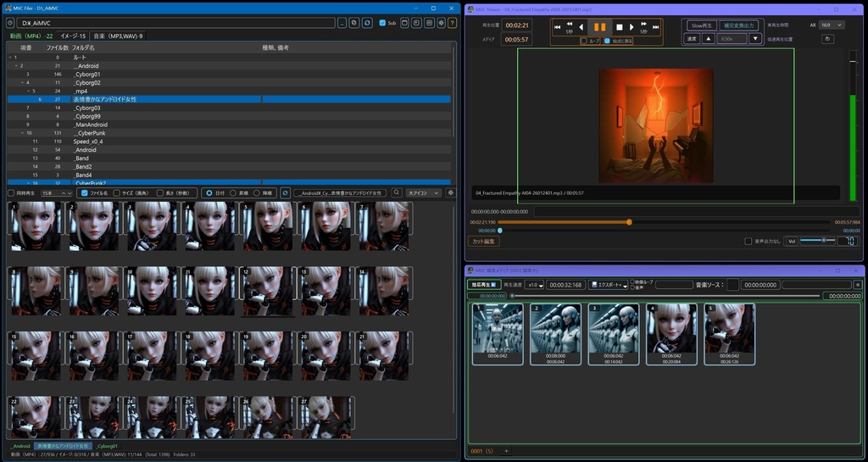Open thumbnail settings gear beside 大アイコン

pos(451,193)
